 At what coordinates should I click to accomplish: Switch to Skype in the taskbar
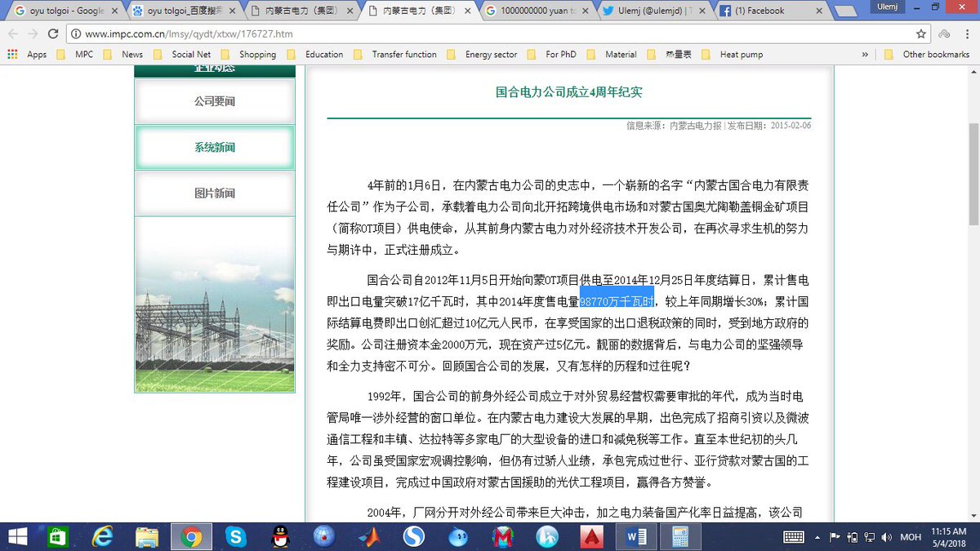click(x=236, y=536)
